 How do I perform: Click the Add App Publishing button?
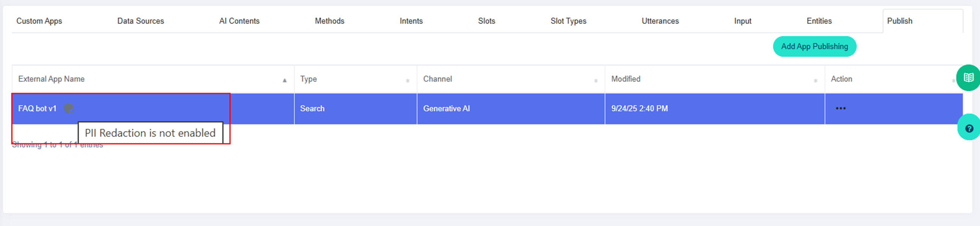814,46
